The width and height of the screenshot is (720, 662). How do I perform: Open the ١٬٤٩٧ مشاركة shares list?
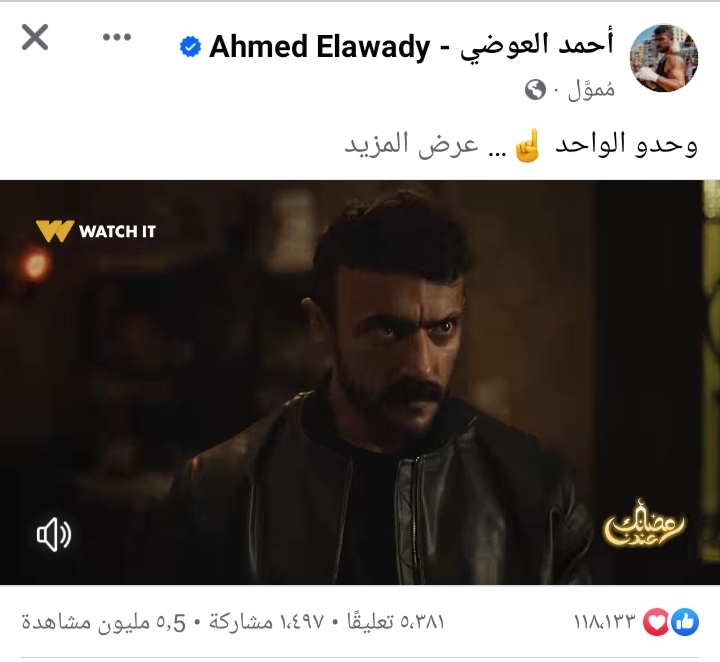pyautogui.click(x=266, y=622)
